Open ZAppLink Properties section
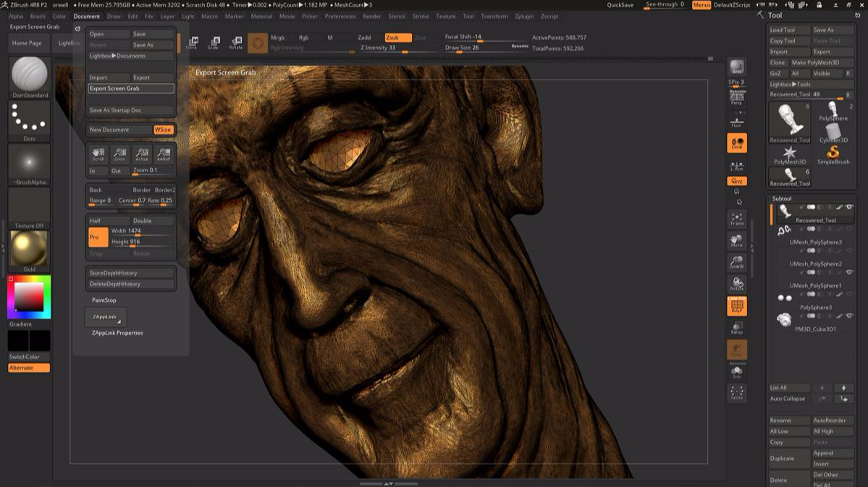 (117, 333)
